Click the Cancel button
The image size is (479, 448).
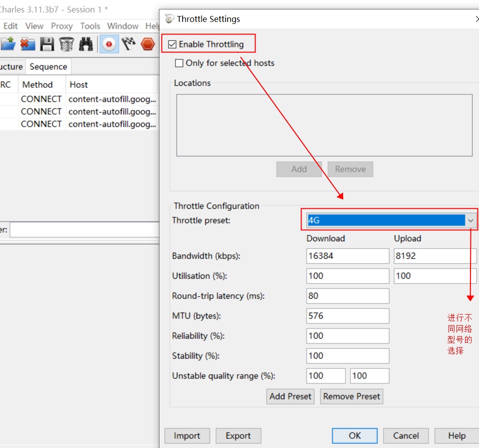pyautogui.click(x=405, y=436)
